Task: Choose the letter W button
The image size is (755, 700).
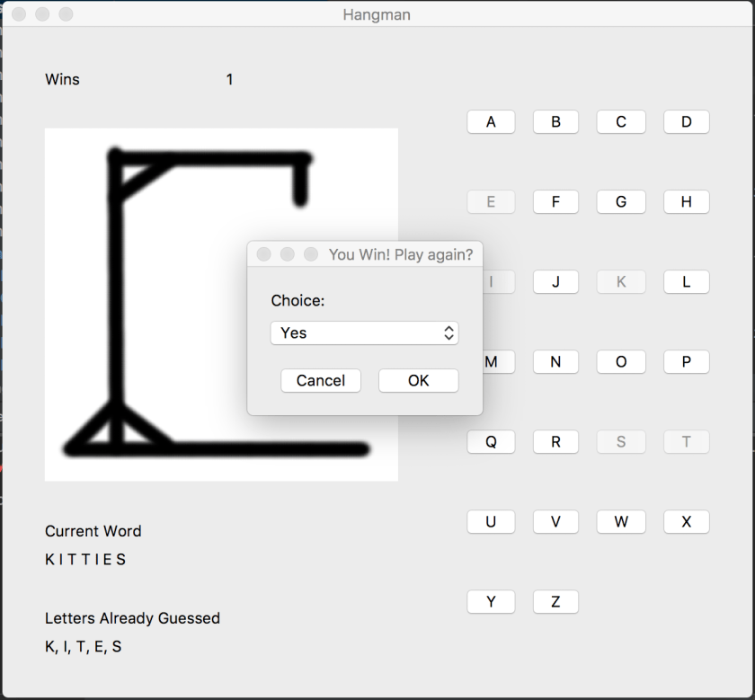Action: point(621,522)
